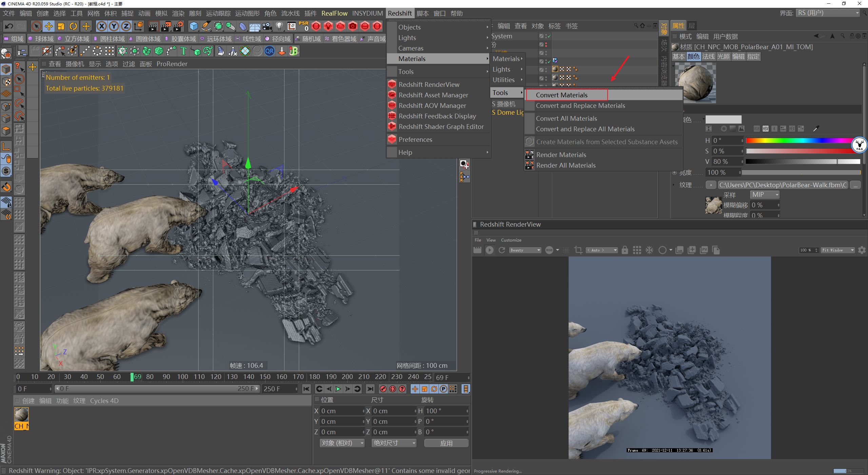Open the Beauty AOV dropdown

click(x=525, y=250)
